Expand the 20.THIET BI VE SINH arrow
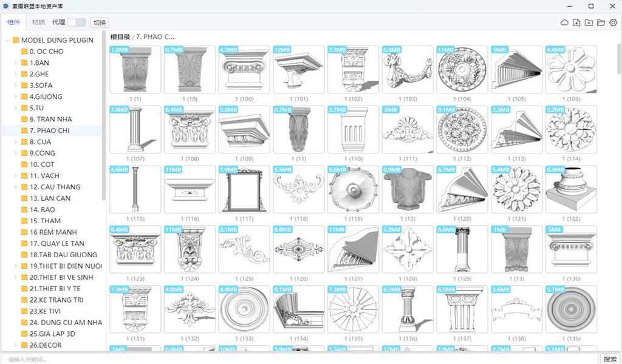Image resolution: width=622 pixels, height=364 pixels. coord(16,277)
